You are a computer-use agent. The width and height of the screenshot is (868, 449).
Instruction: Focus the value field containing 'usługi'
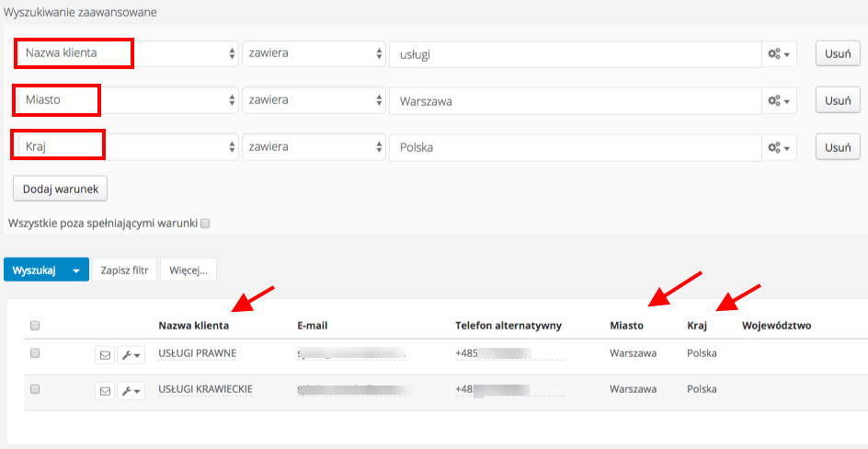[576, 54]
